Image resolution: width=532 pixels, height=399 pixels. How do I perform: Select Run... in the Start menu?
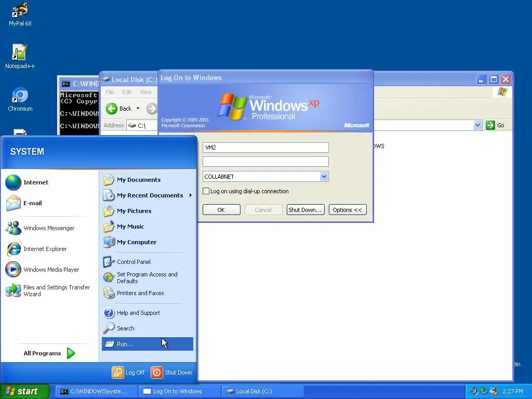[147, 344]
